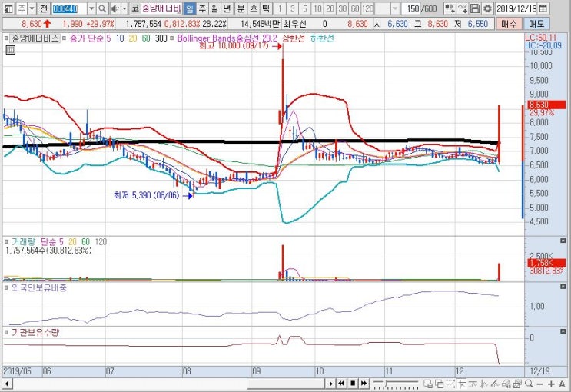The height and width of the screenshot is (392, 571).
Task: Toggle the 외국인보유비중 indicator checkbox
Action: coord(7,287)
